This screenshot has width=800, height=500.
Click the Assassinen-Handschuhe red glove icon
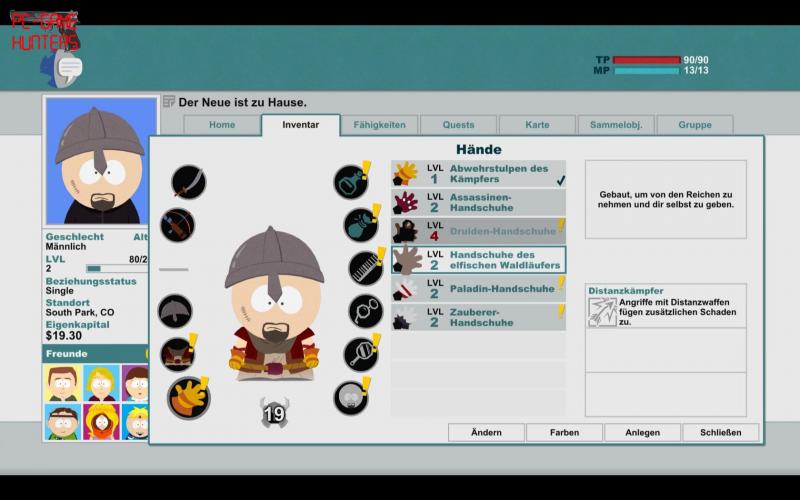[x=406, y=203]
